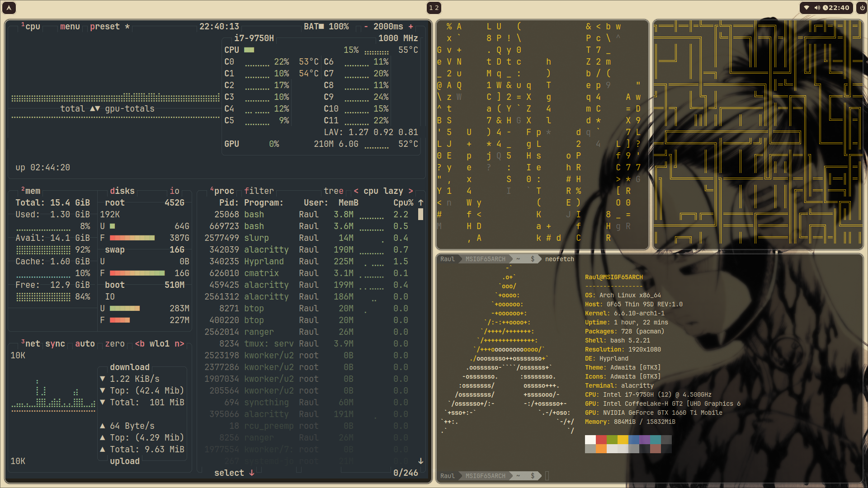Viewport: 868px width, 488px height.
Task: Click the orange swatch in neofetch palette
Action: click(601, 449)
